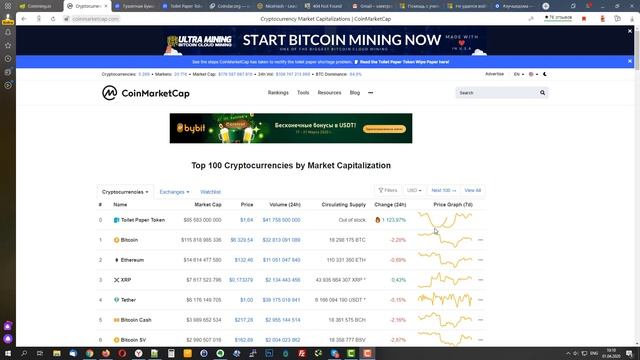Open the Tools menu
The width and height of the screenshot is (640, 360).
[303, 93]
